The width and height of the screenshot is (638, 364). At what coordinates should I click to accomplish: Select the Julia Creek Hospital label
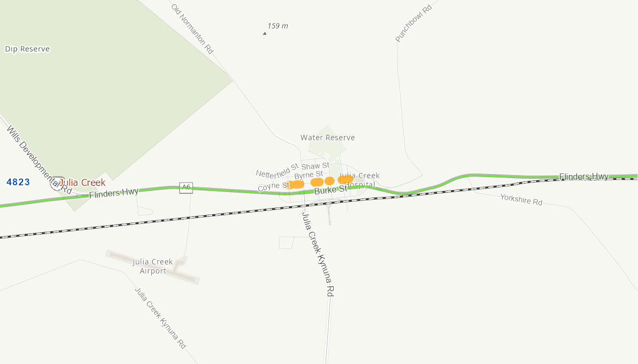(x=359, y=180)
